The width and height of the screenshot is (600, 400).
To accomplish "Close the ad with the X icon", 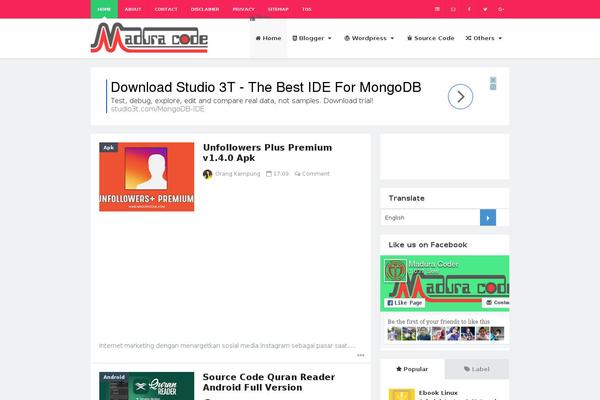I will point(493,80).
